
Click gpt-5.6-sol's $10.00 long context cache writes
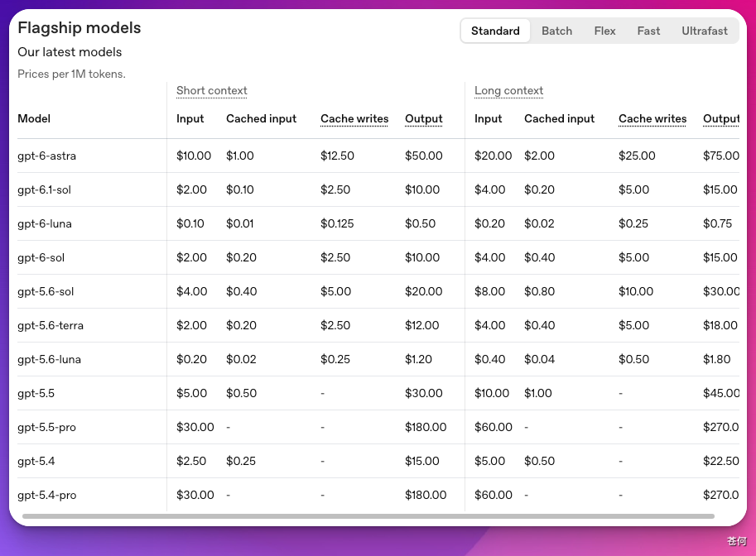(636, 291)
